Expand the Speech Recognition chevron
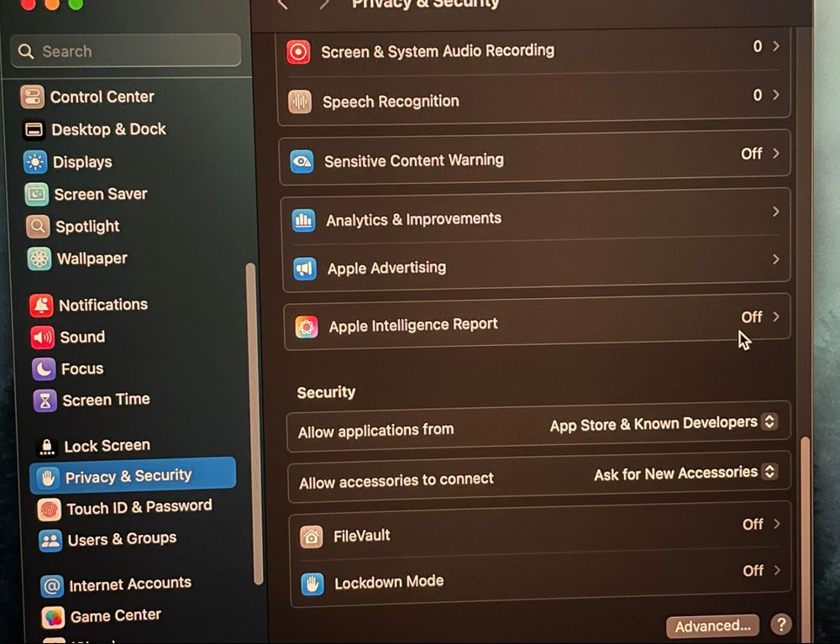This screenshot has height=644, width=840. 775,95
